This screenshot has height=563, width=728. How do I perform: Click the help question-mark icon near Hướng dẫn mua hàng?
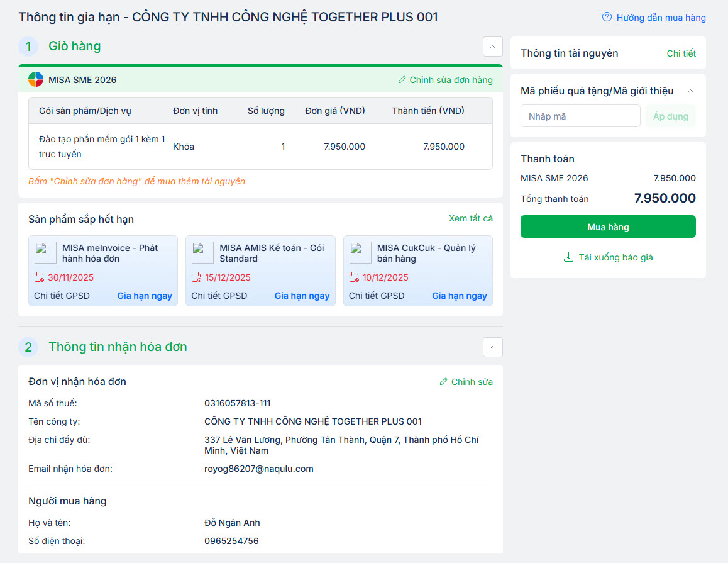click(607, 17)
